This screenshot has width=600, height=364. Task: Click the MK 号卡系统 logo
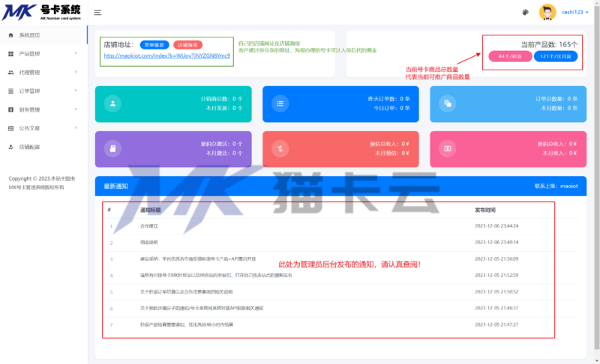pos(41,12)
